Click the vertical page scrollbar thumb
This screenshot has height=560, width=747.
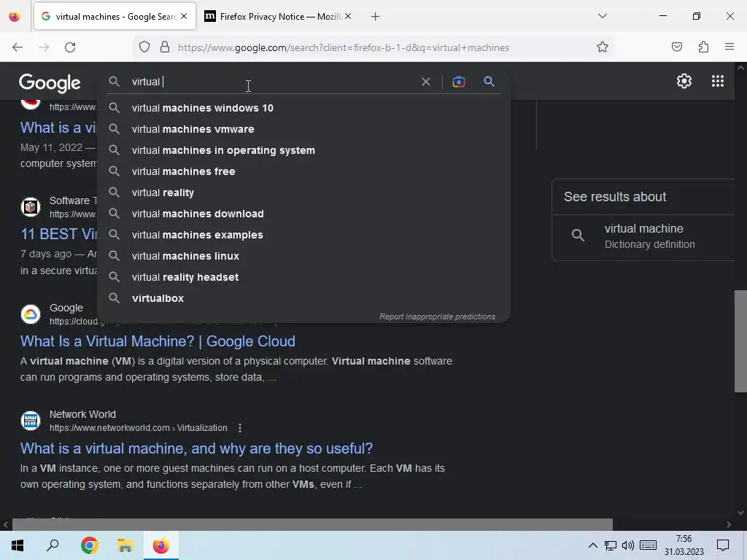(740, 341)
